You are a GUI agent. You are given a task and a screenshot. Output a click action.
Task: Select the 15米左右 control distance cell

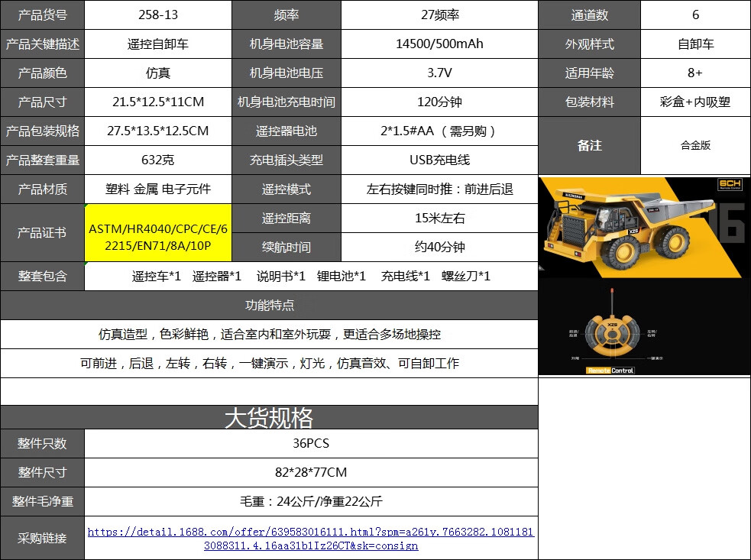click(440, 218)
